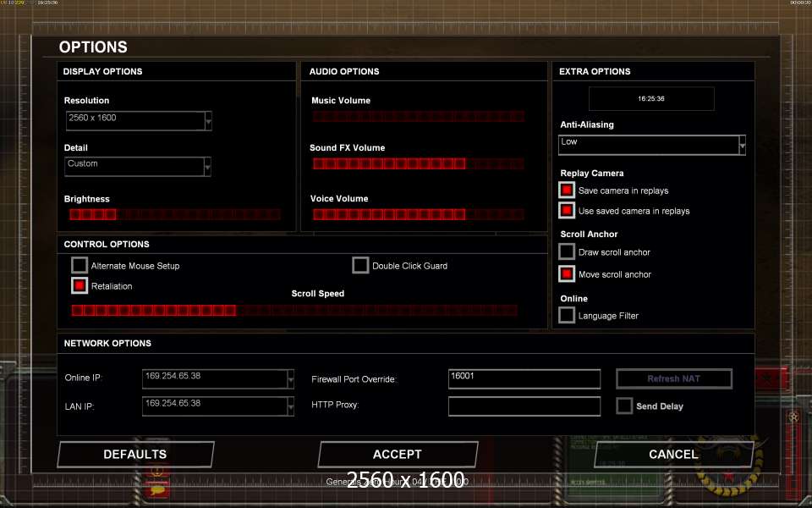Toggle Move scroll anchor checkbox

pos(567,273)
